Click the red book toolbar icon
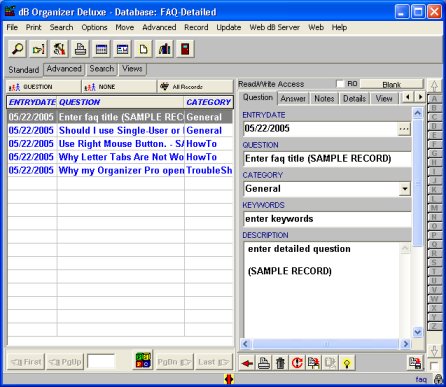The width and height of the screenshot is (446, 387). [185, 49]
